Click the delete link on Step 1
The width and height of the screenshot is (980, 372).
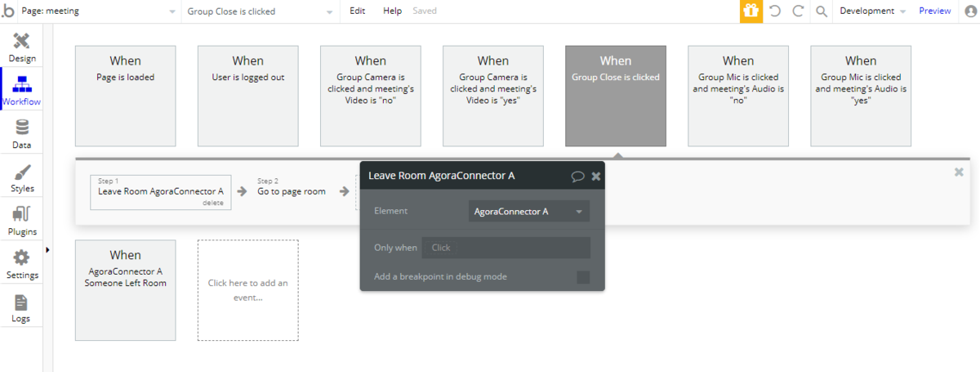point(212,203)
